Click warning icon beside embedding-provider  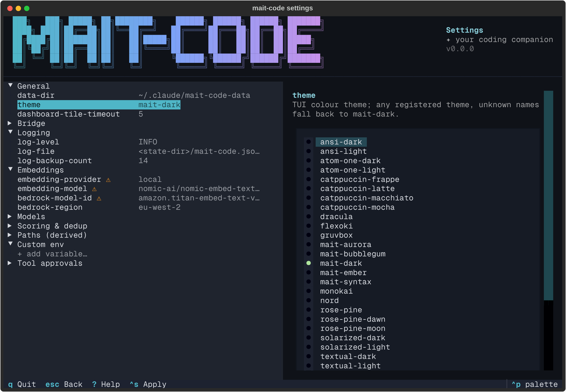[108, 180]
